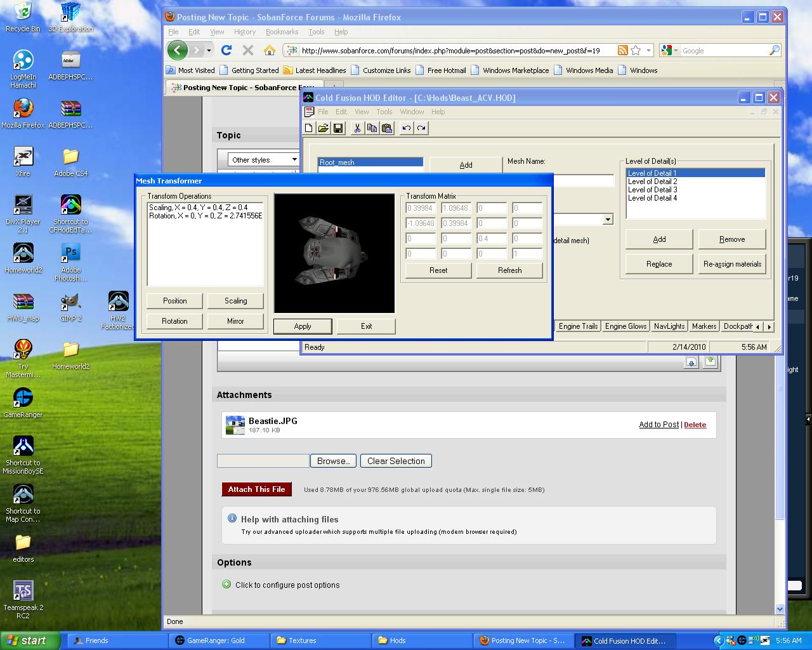812x650 pixels.
Task: Click the Firefox Home icon
Action: pyautogui.click(x=270, y=50)
